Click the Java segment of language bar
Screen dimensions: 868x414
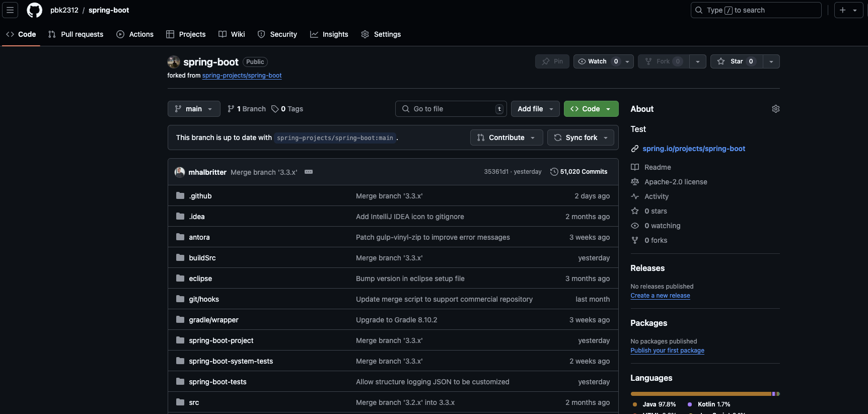click(701, 394)
